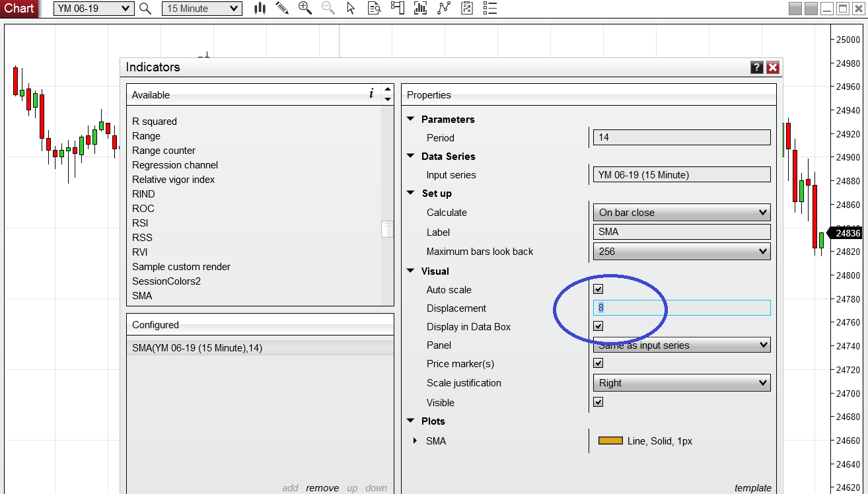Open the Strategies line-graph toolbar icon
This screenshot has width=868, height=494.
pyautogui.click(x=443, y=9)
